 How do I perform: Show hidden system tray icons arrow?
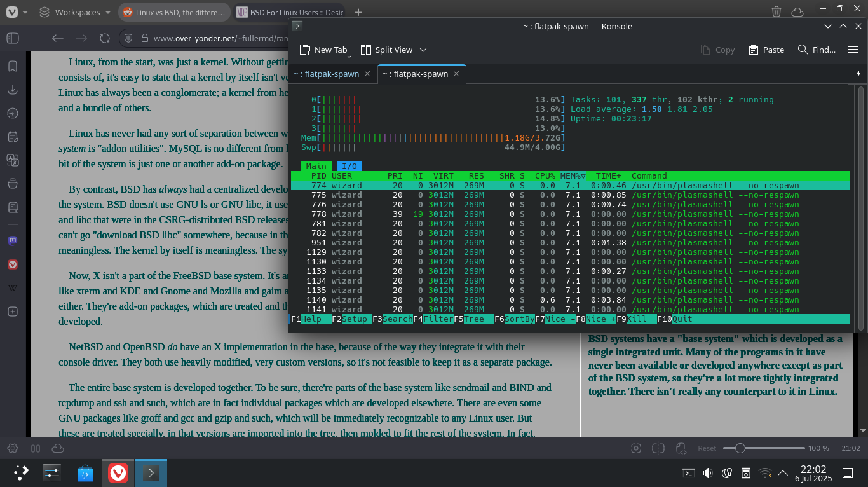784,472
